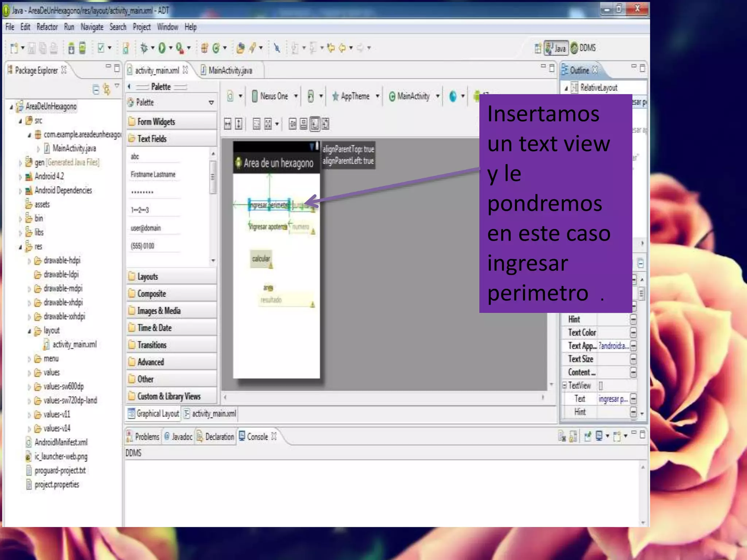Switch to Java perspective
Viewport: 747px width, 560px height.
(556, 48)
